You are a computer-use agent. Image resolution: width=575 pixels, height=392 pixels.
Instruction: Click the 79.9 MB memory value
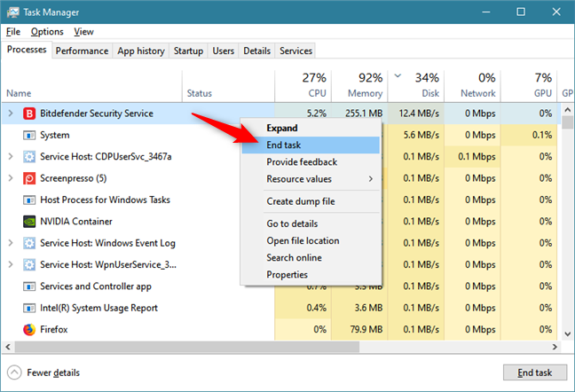(366, 330)
